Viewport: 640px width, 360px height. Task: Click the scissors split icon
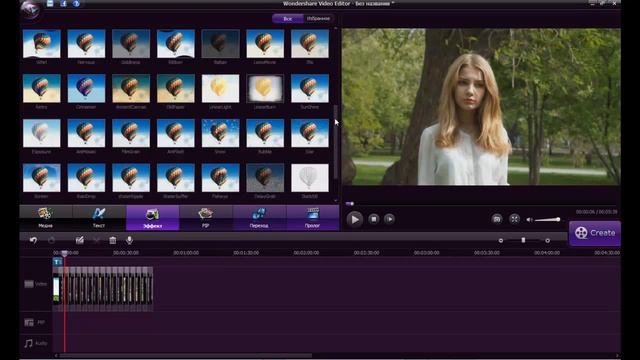tap(96, 240)
